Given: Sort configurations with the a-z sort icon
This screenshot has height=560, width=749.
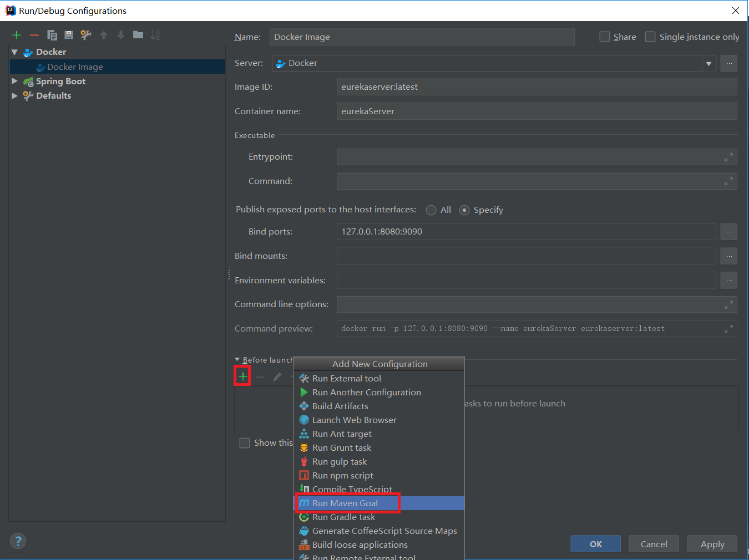Looking at the screenshot, I should [x=155, y=35].
